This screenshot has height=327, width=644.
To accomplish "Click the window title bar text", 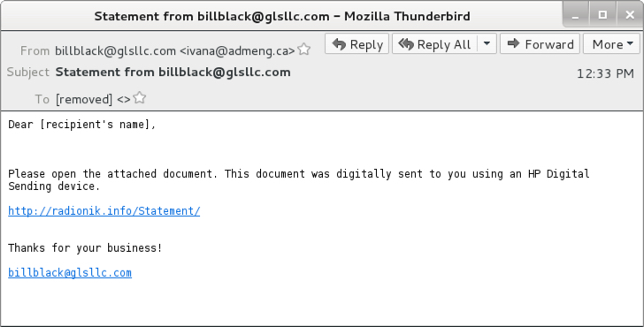I will tap(282, 17).
